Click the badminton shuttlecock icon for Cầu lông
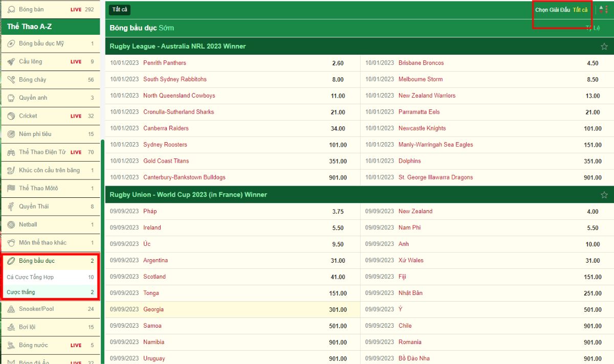 [x=11, y=61]
